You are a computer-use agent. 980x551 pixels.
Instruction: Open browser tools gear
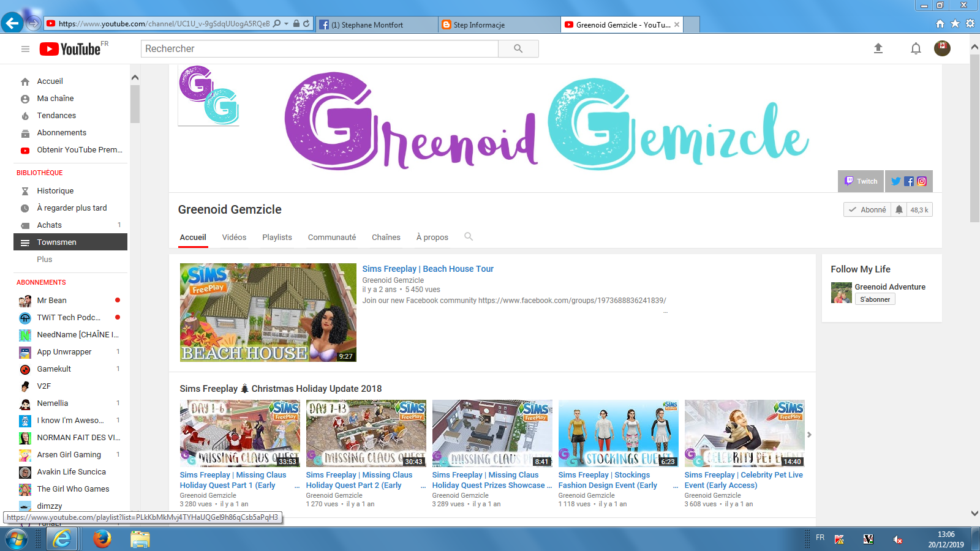pyautogui.click(x=970, y=24)
